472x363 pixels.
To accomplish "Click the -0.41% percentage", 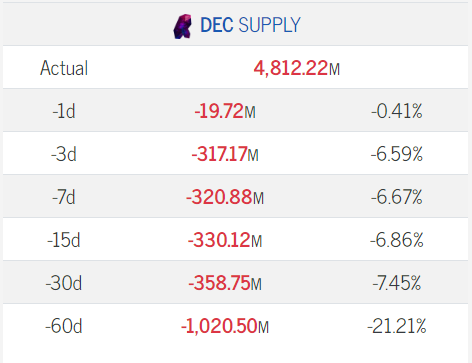I will 397,111.
